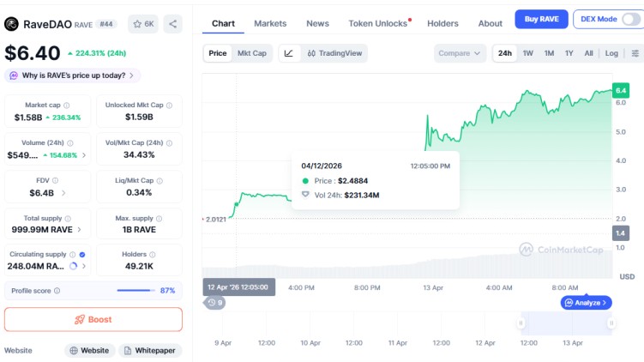The height and width of the screenshot is (362, 644).
Task: Click Max. supply info icon
Action: pos(159,219)
